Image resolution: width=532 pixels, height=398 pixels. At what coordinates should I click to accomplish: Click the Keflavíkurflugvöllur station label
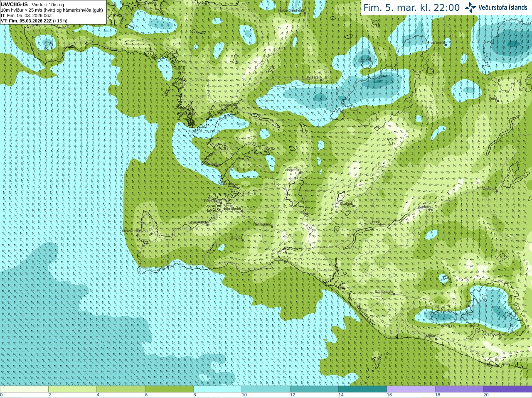135,231
